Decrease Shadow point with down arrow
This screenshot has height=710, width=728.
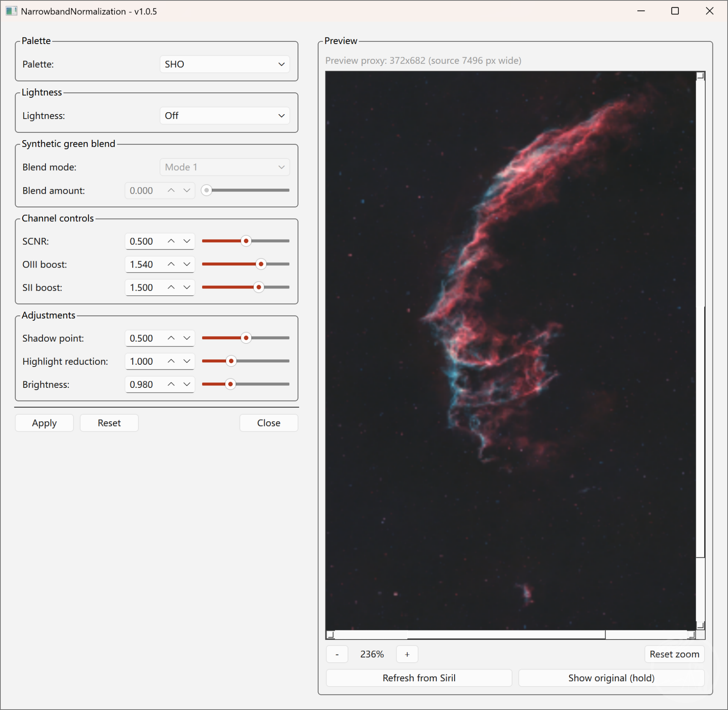coord(187,338)
